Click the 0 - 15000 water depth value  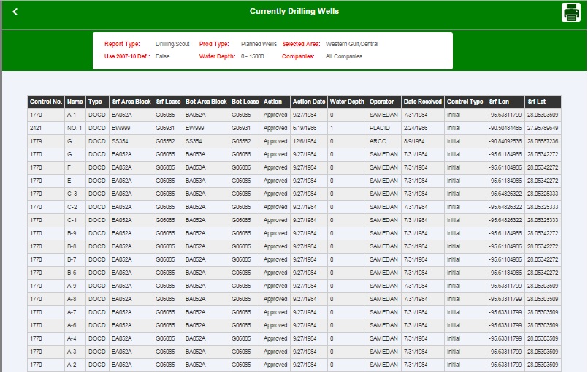253,56
